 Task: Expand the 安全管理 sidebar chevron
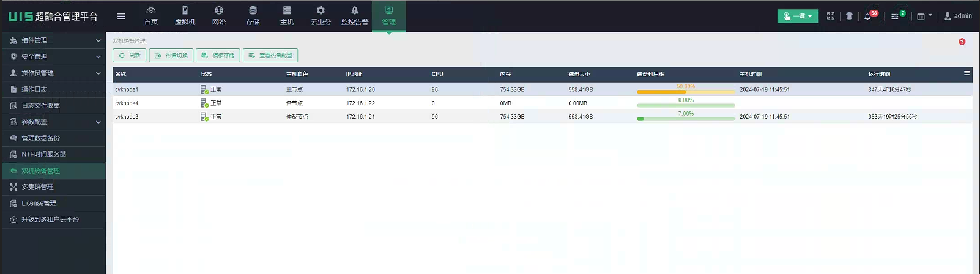[x=98, y=57]
